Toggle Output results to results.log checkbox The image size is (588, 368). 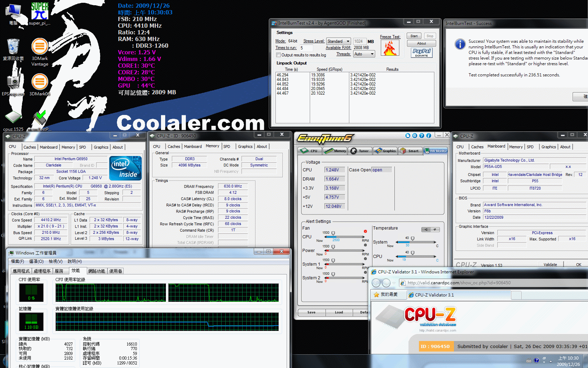pos(278,55)
